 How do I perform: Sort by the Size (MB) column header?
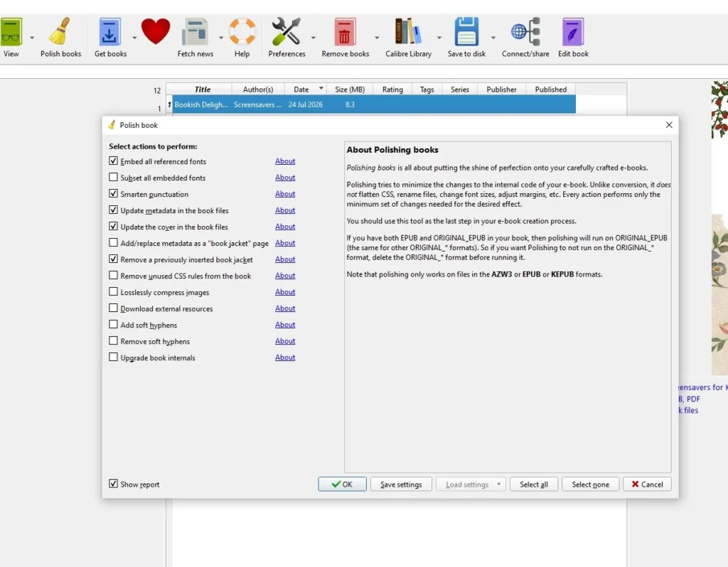pyautogui.click(x=350, y=89)
